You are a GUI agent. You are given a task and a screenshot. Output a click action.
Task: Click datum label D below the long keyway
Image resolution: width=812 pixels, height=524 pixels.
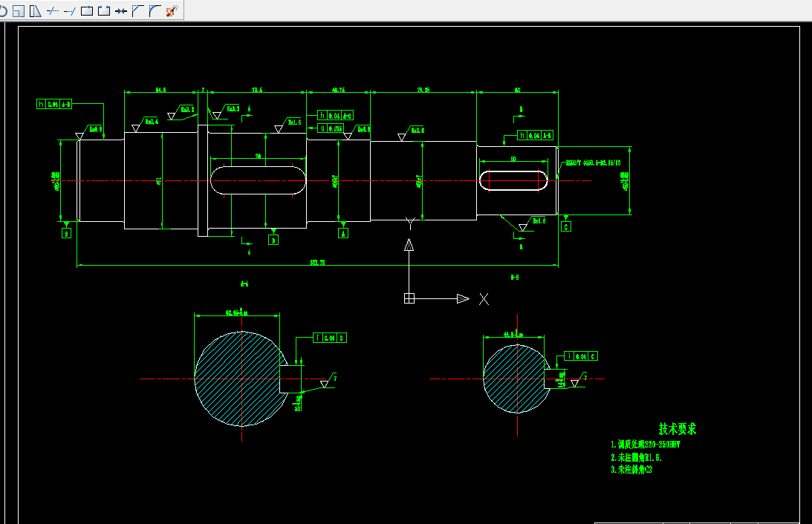tap(273, 240)
